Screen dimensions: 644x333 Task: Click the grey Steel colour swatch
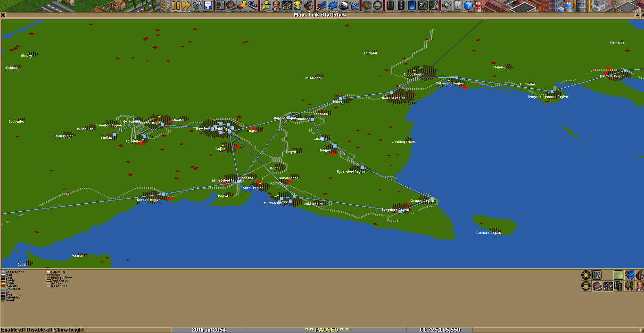pyautogui.click(x=3, y=295)
